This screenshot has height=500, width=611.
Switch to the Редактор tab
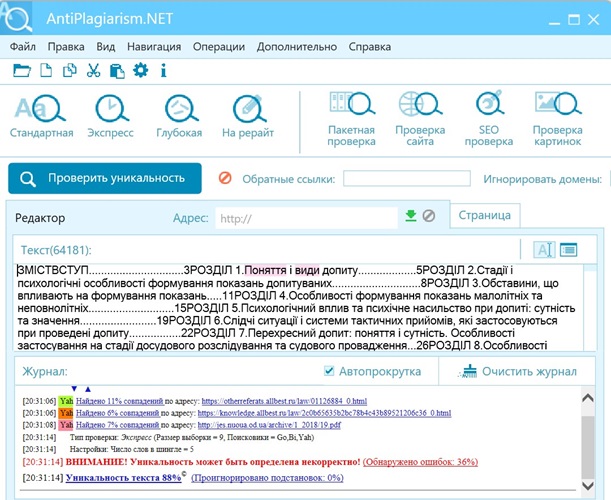click(x=40, y=218)
